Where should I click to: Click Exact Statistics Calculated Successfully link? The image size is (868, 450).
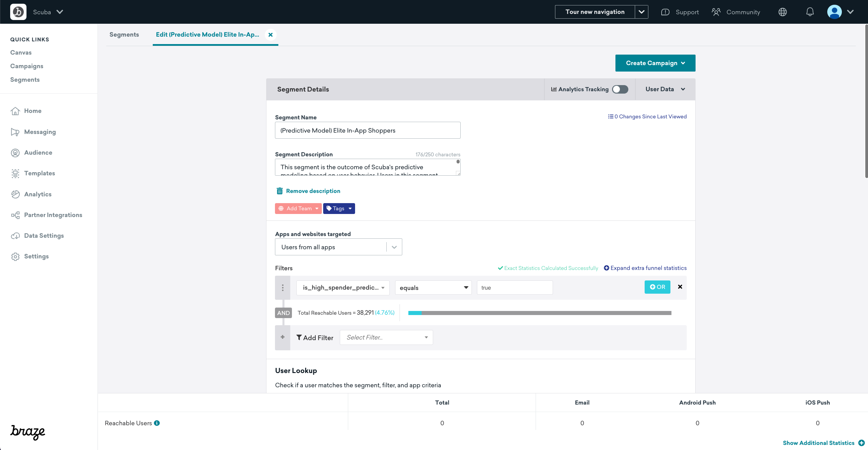coord(548,268)
